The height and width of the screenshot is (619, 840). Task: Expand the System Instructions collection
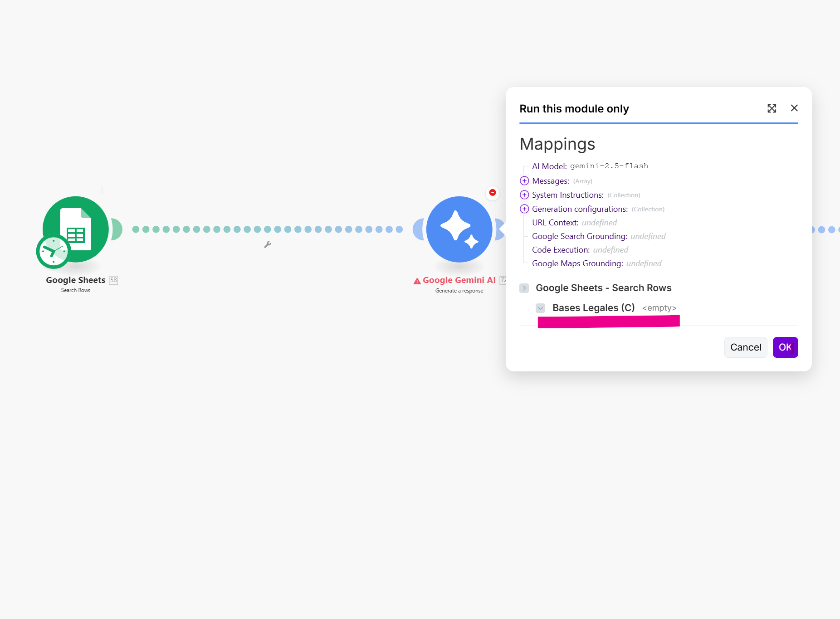coord(524,195)
